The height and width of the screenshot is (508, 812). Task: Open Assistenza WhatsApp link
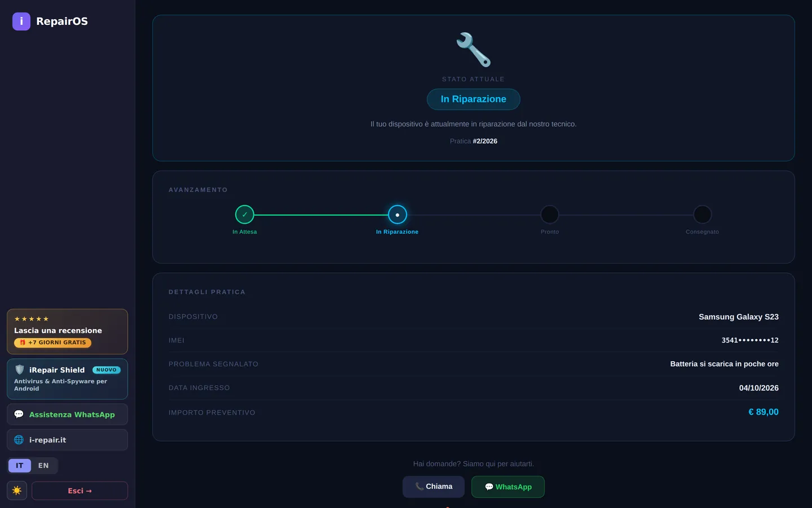[x=67, y=414]
